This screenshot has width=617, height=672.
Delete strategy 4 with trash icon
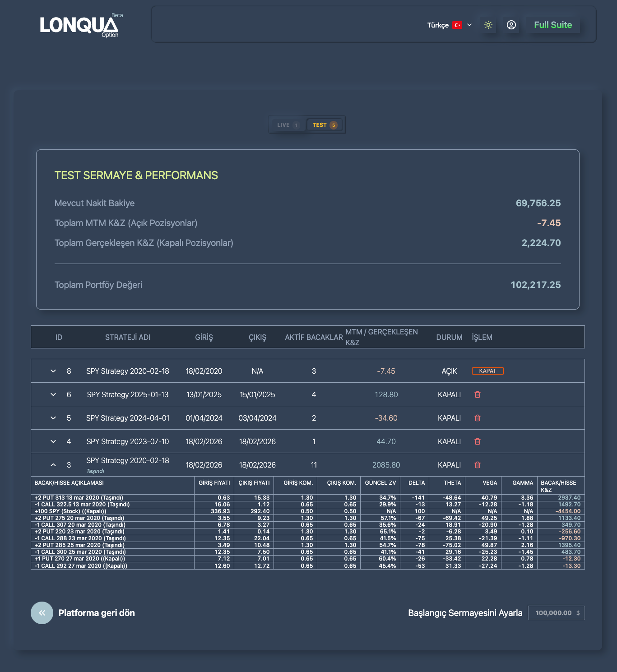pos(478,441)
